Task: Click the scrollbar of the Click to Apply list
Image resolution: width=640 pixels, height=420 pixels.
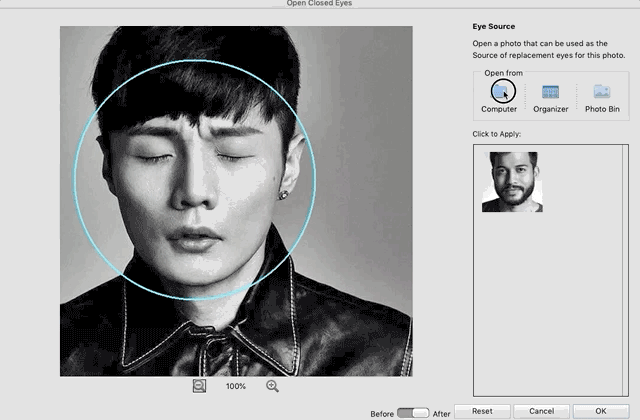Action: [x=625, y=270]
